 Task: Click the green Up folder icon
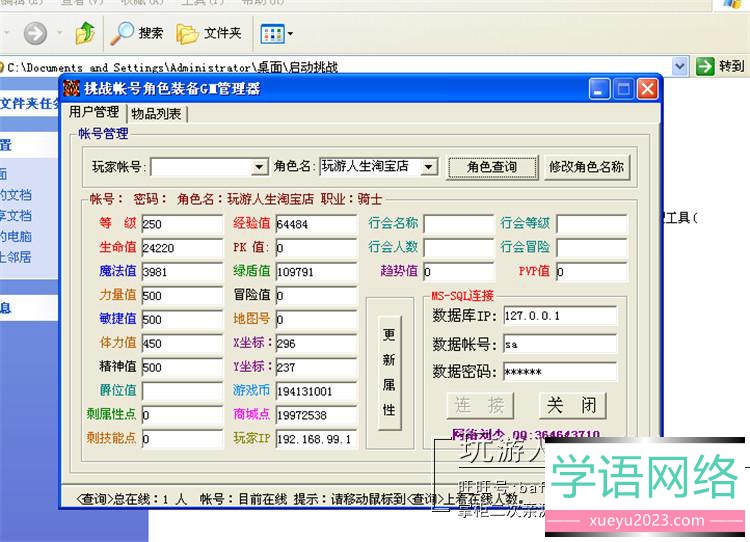tap(85, 34)
